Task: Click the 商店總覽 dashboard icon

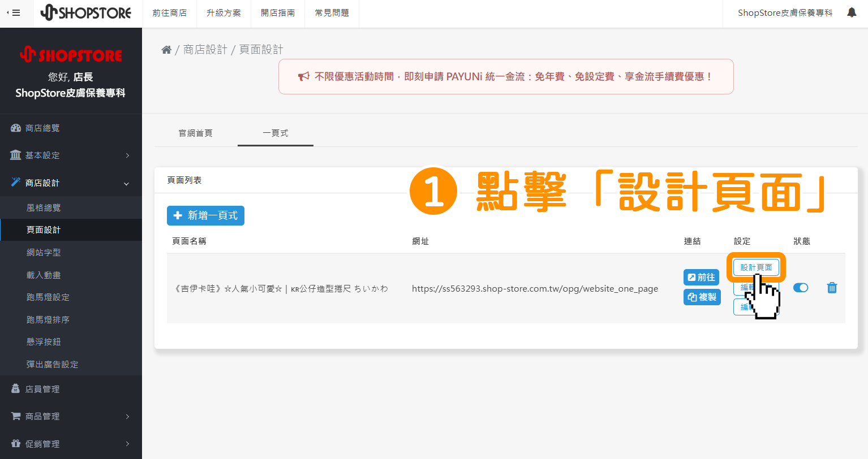Action: pos(16,128)
